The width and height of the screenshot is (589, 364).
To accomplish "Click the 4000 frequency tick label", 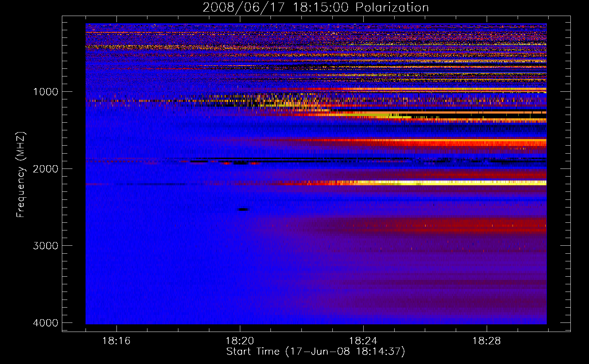I will coord(46,323).
